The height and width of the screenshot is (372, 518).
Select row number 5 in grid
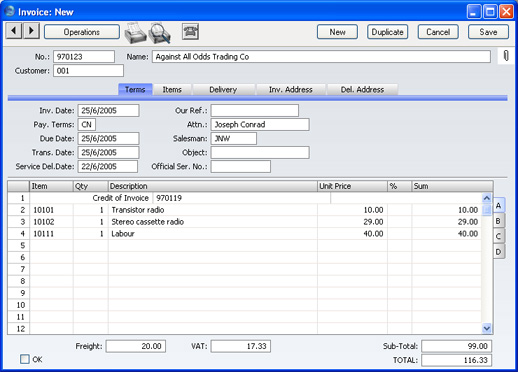(19, 246)
